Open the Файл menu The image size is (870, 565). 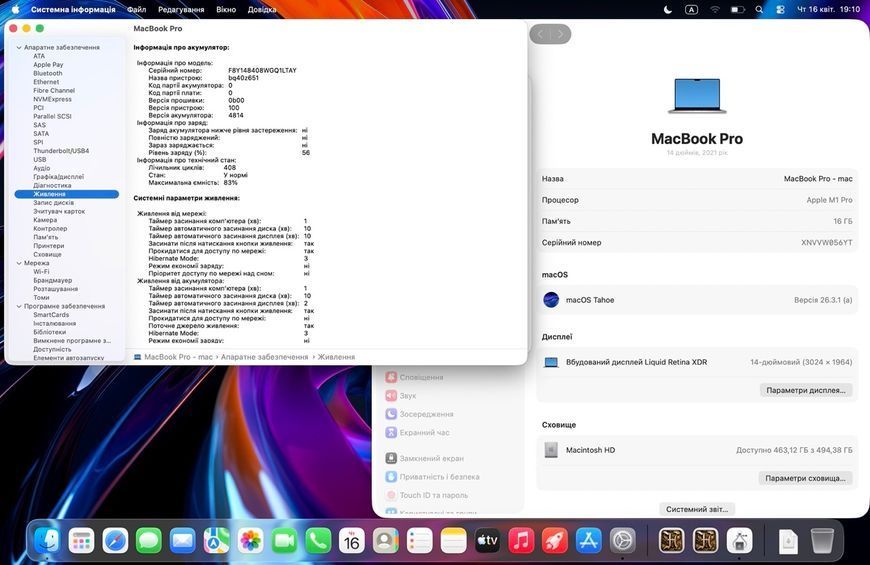click(136, 9)
